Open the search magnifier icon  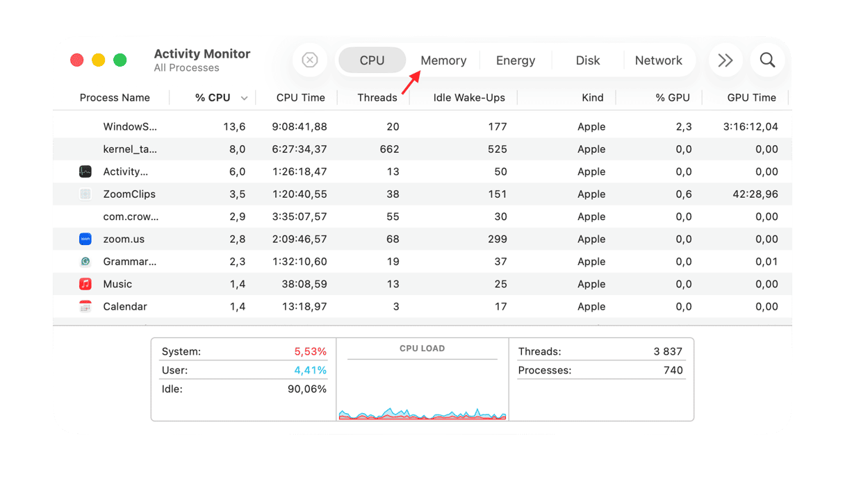point(767,60)
